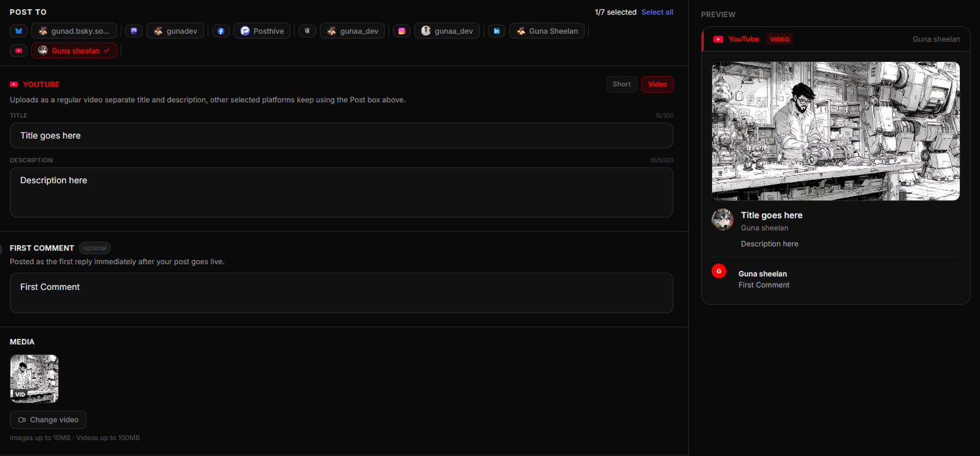Click the "16/5000" description character count
980x456 pixels.
click(661, 161)
